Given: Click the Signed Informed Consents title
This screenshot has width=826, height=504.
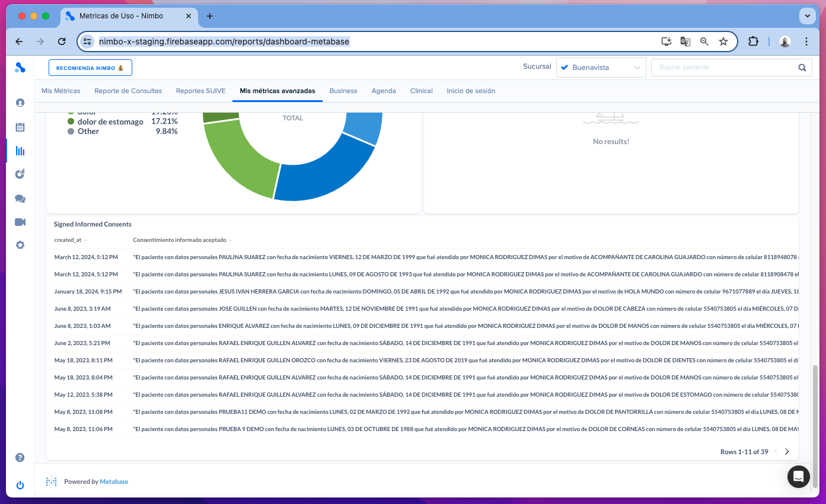Looking at the screenshot, I should click(93, 224).
